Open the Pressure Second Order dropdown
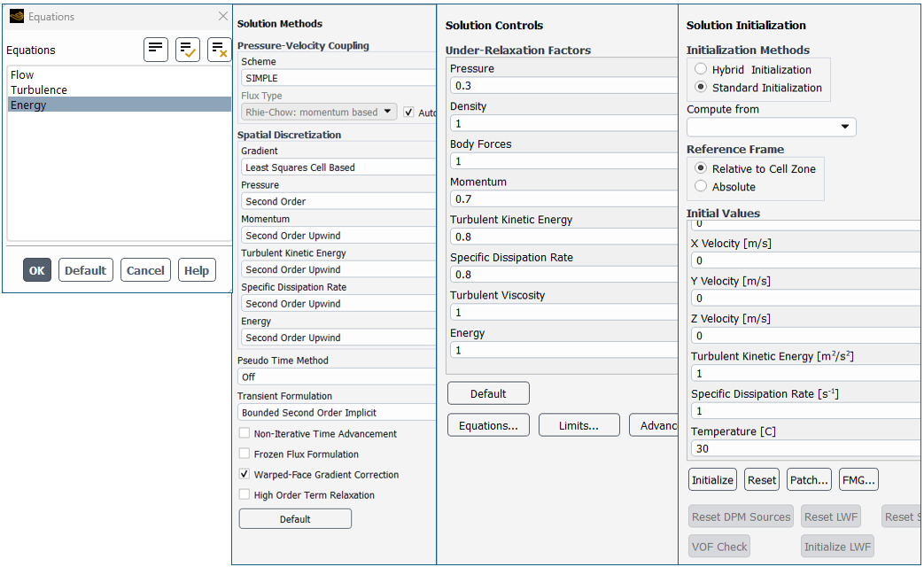 tap(338, 202)
